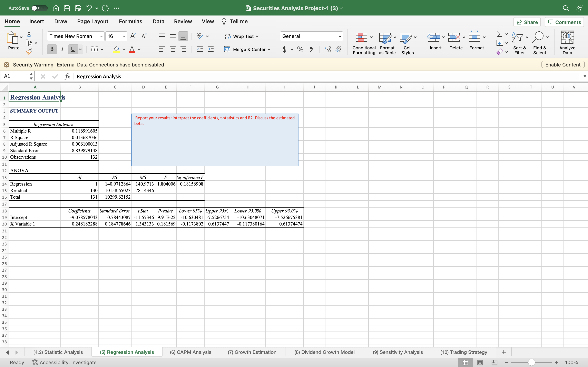This screenshot has width=588, height=367.
Task: Click the Center align text icon
Action: click(x=173, y=50)
